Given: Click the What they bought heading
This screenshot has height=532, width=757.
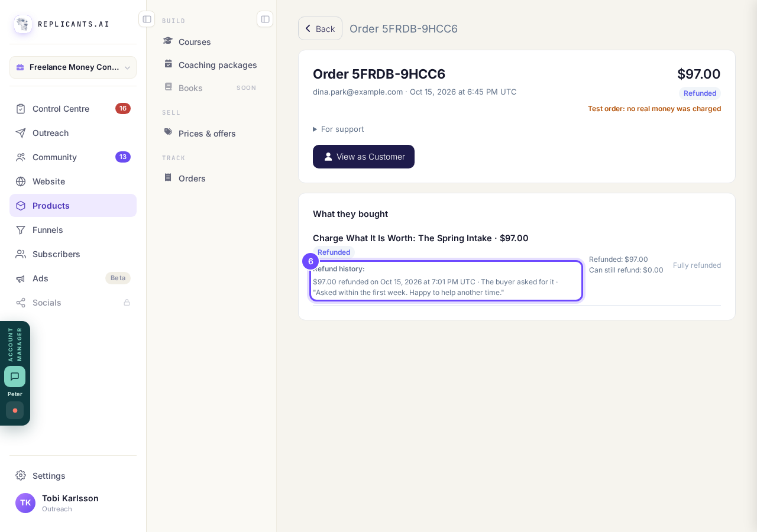Looking at the screenshot, I should click(350, 214).
